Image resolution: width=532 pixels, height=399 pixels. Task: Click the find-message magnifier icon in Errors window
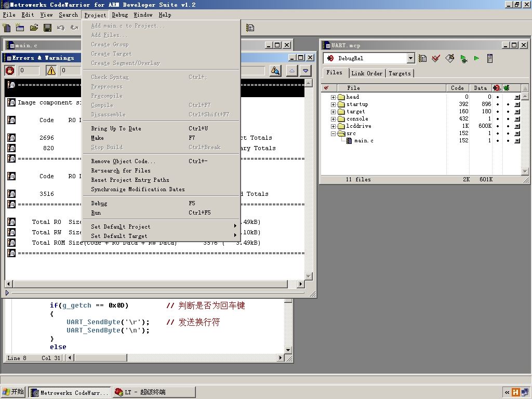(275, 71)
